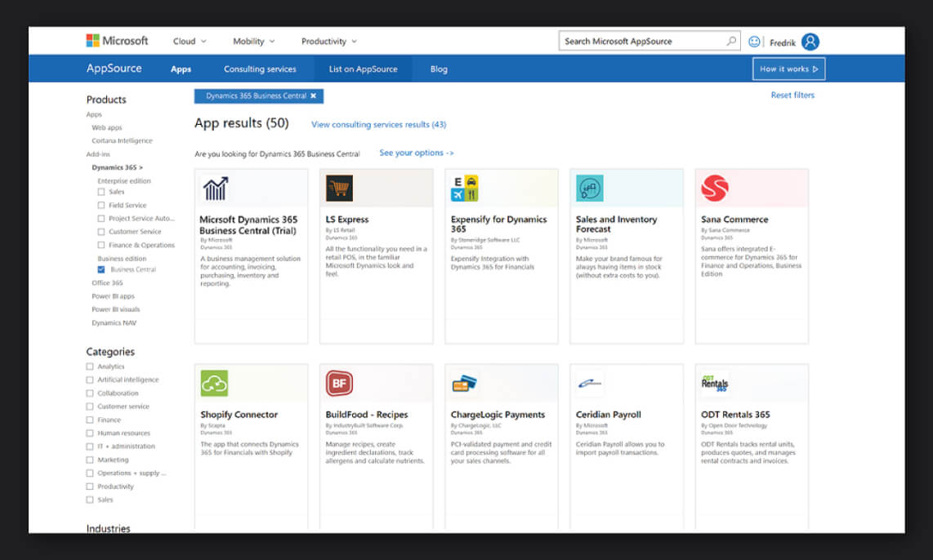The width and height of the screenshot is (933, 560).
Task: Open the Mobility dropdown menu
Action: (253, 42)
